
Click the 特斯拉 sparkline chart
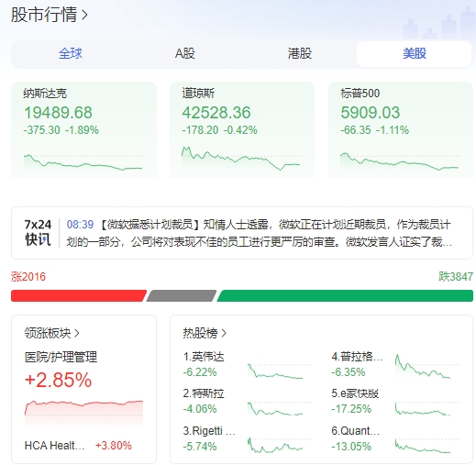279,408
